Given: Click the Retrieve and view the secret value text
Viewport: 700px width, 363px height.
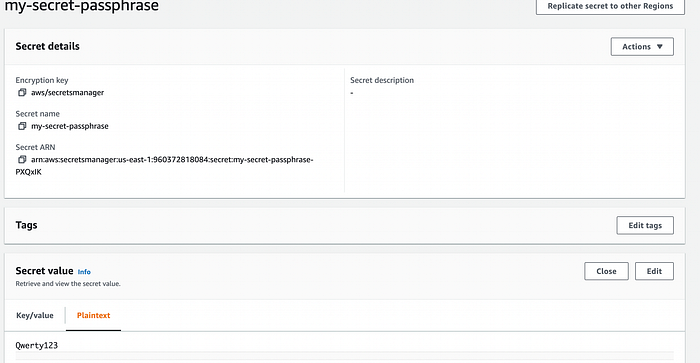Looking at the screenshot, I should [x=68, y=284].
